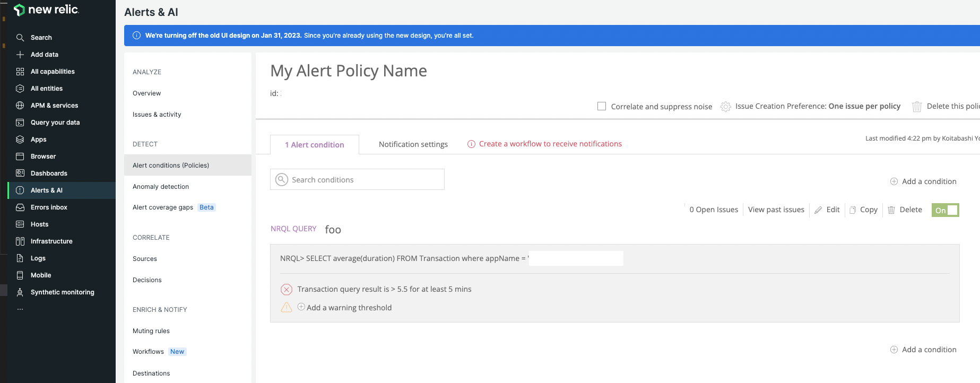This screenshot has height=383, width=980.
Task: Click the Search conditions input field
Action: point(366,180)
